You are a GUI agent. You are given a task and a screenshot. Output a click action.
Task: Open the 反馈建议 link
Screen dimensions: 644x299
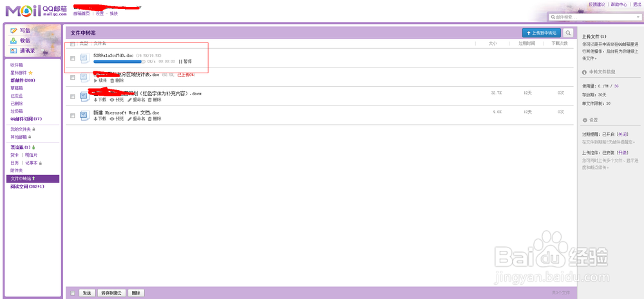(597, 5)
